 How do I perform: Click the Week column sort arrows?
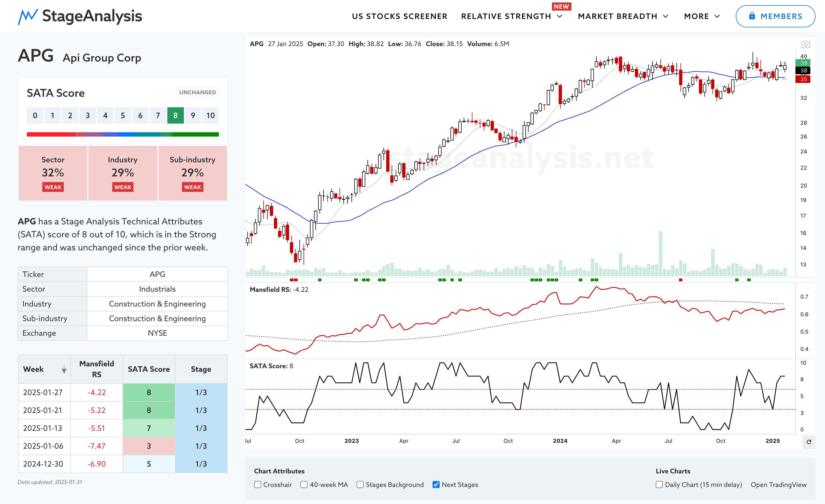click(64, 369)
